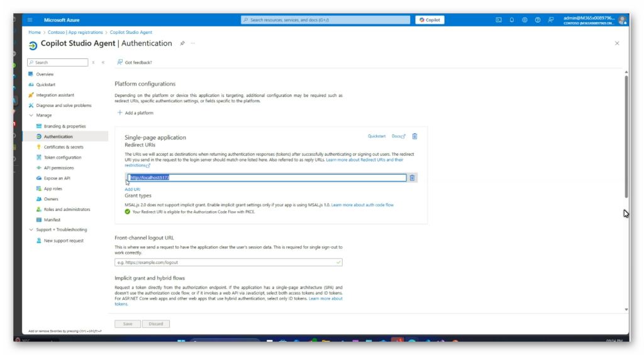Viewport: 644px width, 355px height.
Task: Open Learn more about tokens link
Action: [x=325, y=299]
